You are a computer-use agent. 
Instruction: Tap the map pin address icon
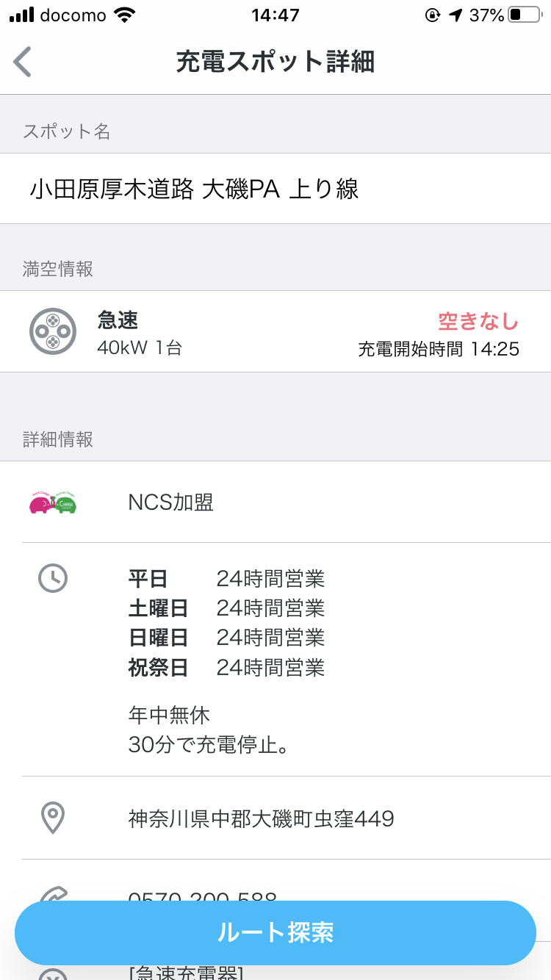[x=53, y=818]
